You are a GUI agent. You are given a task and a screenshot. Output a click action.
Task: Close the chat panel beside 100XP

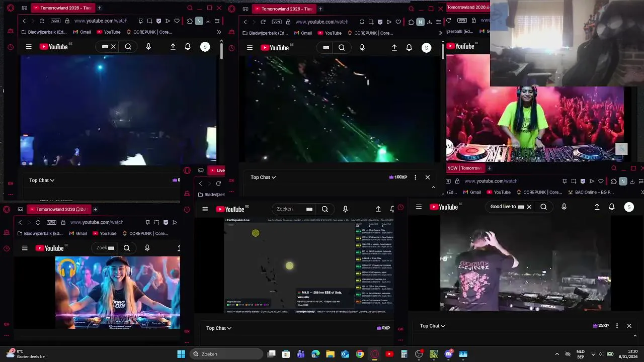click(428, 177)
